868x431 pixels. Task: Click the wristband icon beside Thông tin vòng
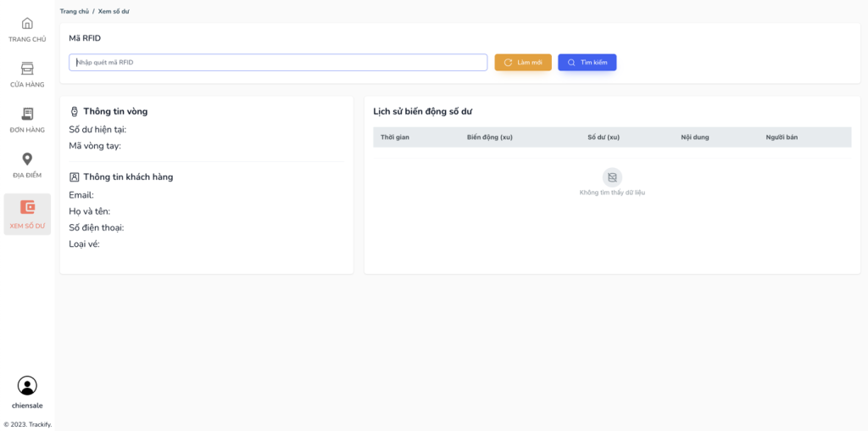[75, 111]
